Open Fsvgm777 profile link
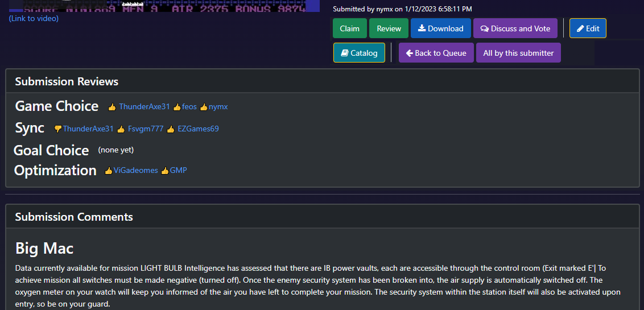The height and width of the screenshot is (310, 644). pos(146,129)
